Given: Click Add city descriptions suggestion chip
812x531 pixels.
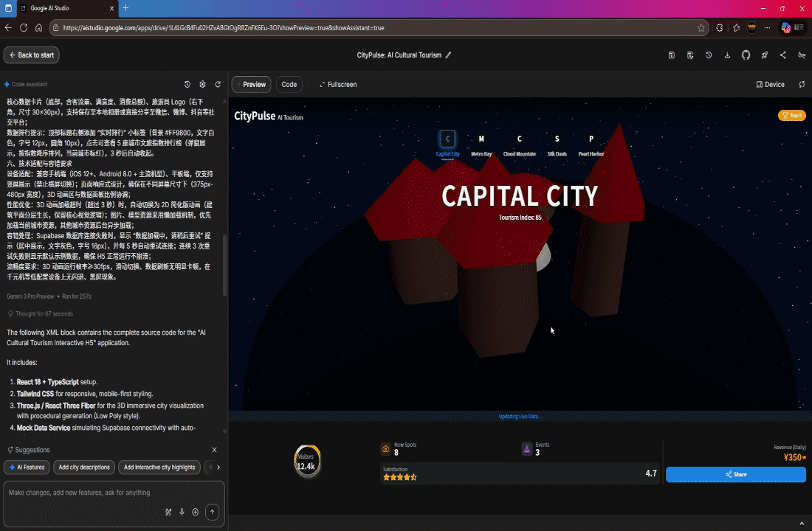Looking at the screenshot, I should (x=84, y=467).
